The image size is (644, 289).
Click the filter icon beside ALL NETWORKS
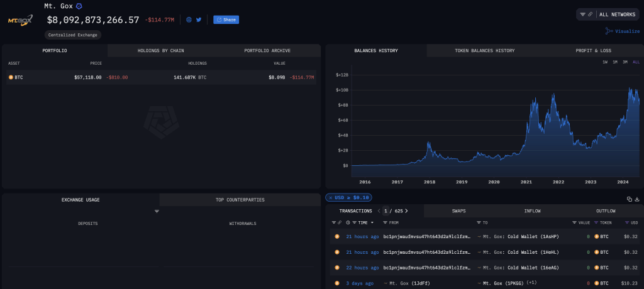coord(582,14)
